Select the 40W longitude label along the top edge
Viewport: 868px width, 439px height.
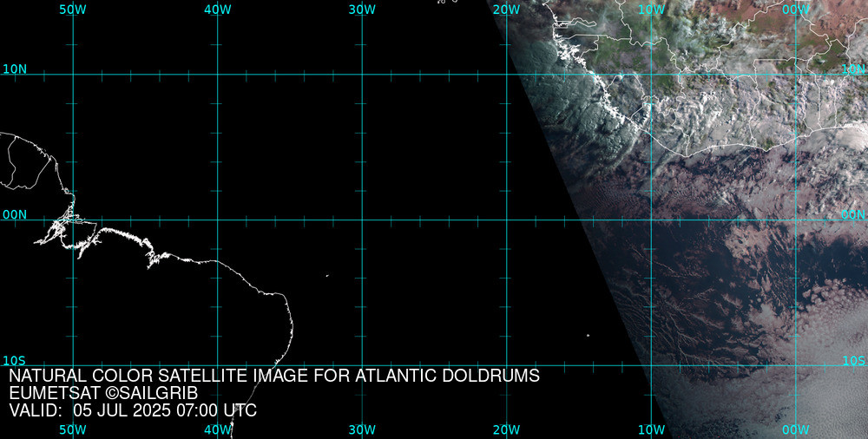218,10
